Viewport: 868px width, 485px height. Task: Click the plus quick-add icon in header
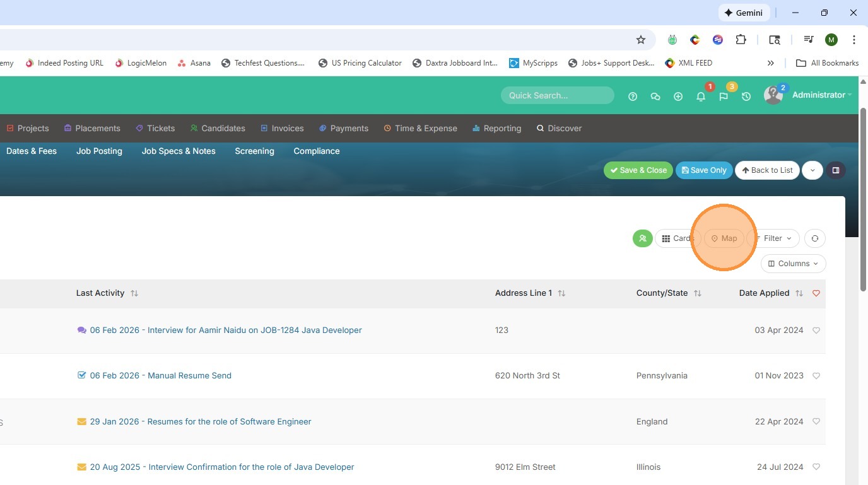678,96
